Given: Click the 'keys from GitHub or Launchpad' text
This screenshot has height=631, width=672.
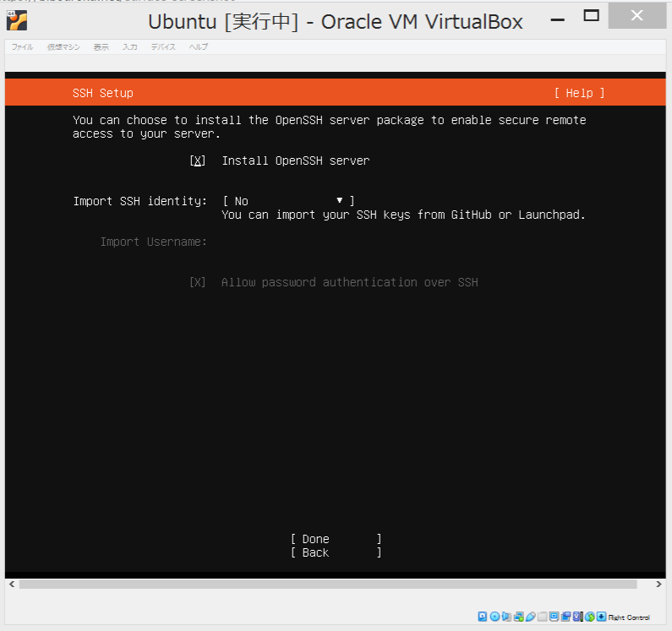Looking at the screenshot, I should [x=482, y=215].
